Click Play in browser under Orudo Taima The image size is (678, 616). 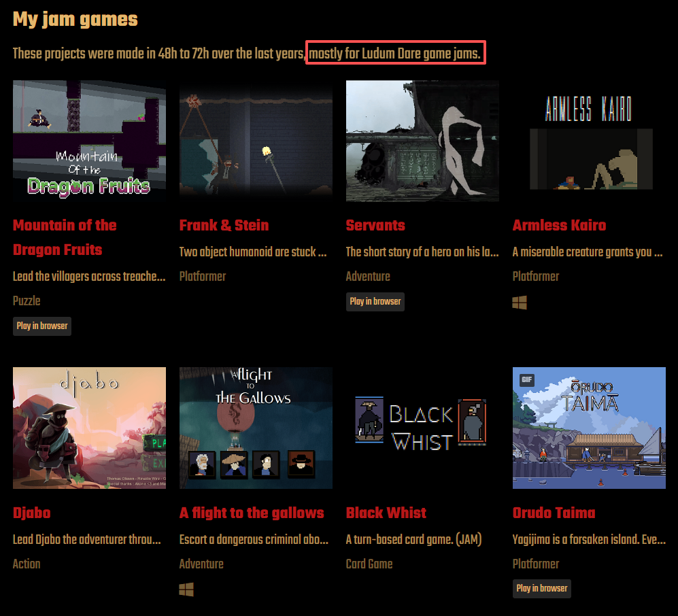[542, 588]
